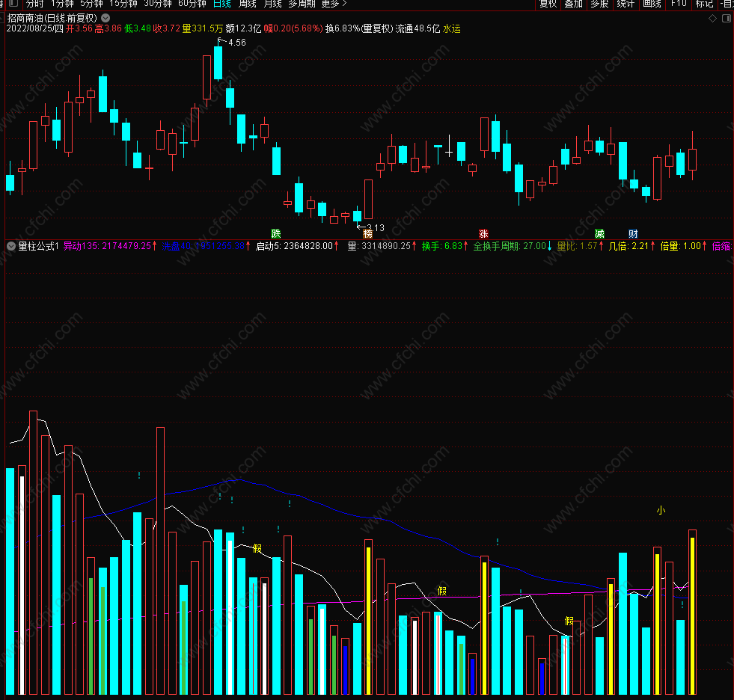Click the 幅0.20(5.68%) change value

(293, 28)
